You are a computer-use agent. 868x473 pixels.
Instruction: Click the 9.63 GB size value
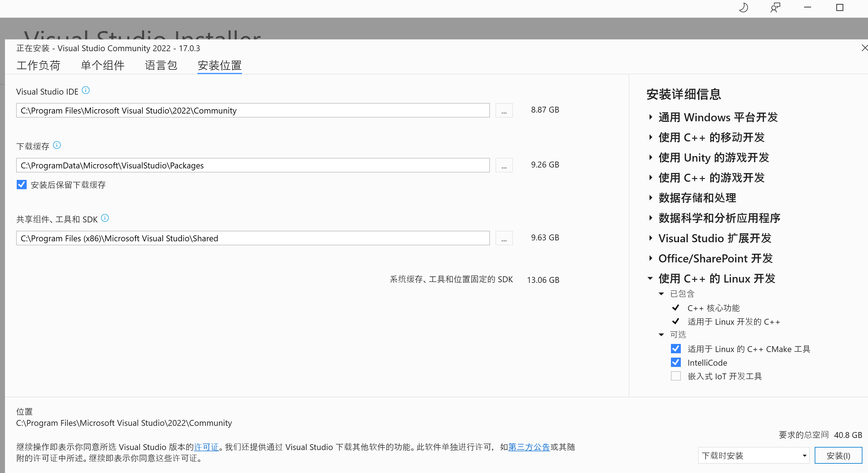click(545, 238)
